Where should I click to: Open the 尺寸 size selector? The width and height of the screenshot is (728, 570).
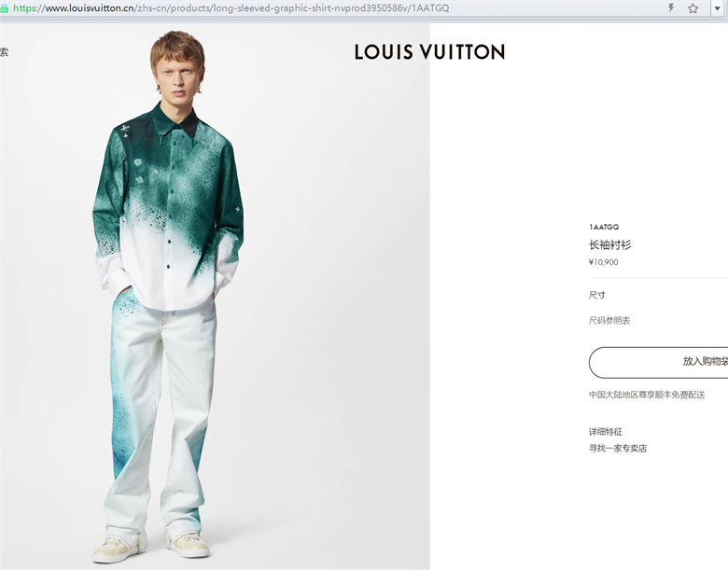click(x=597, y=295)
